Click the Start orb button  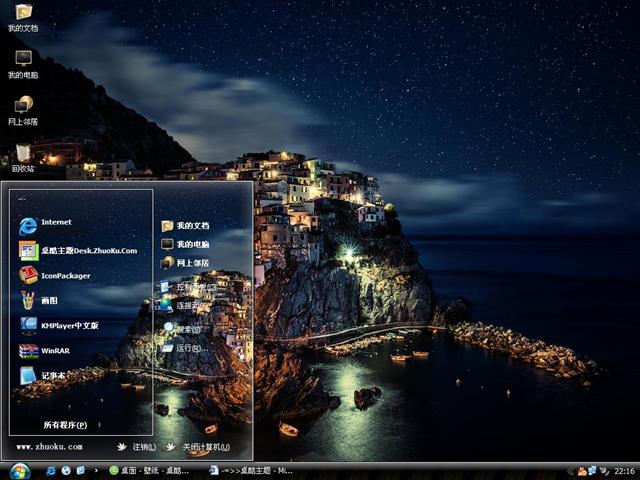[19, 470]
